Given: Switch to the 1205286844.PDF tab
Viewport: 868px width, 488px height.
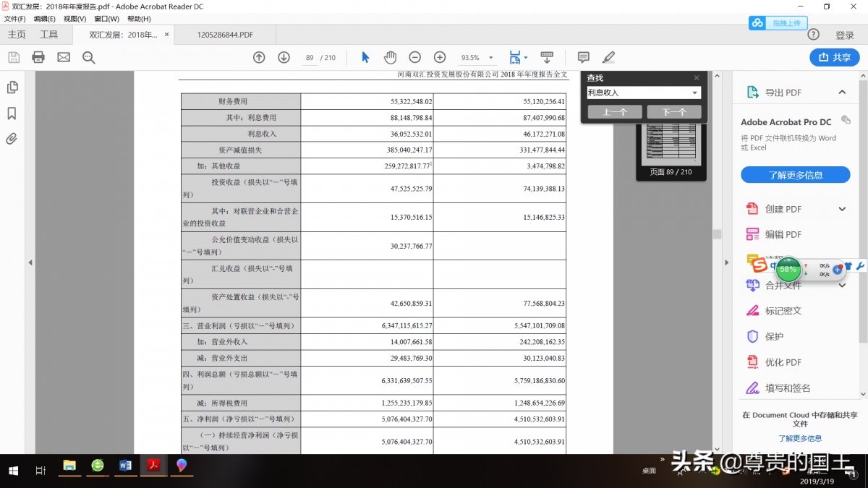Looking at the screenshot, I should (x=225, y=35).
